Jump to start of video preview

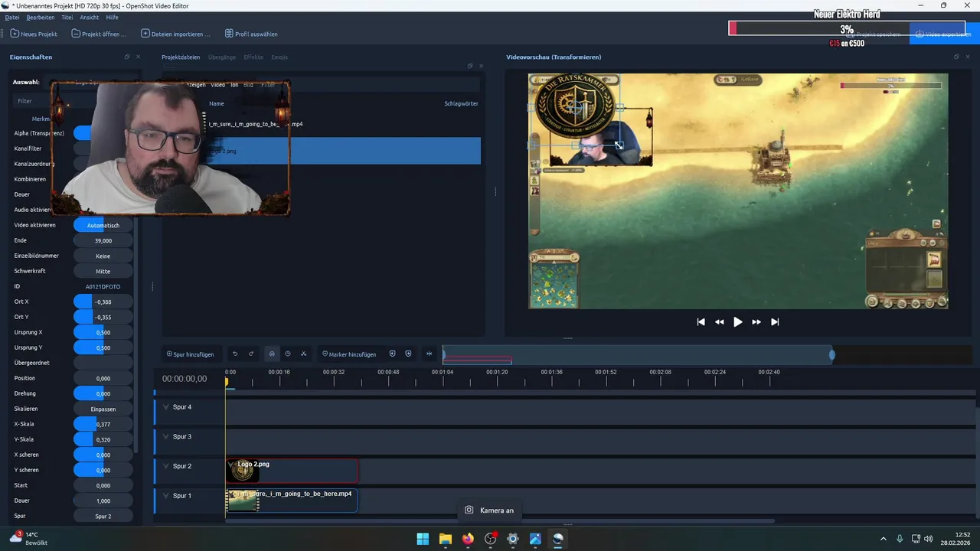(701, 322)
